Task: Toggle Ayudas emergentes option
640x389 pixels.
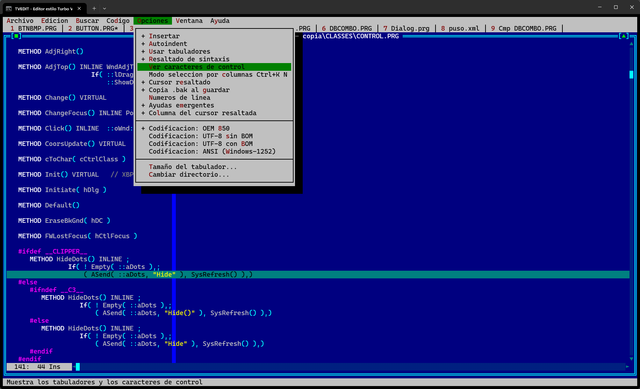Action: (214, 105)
